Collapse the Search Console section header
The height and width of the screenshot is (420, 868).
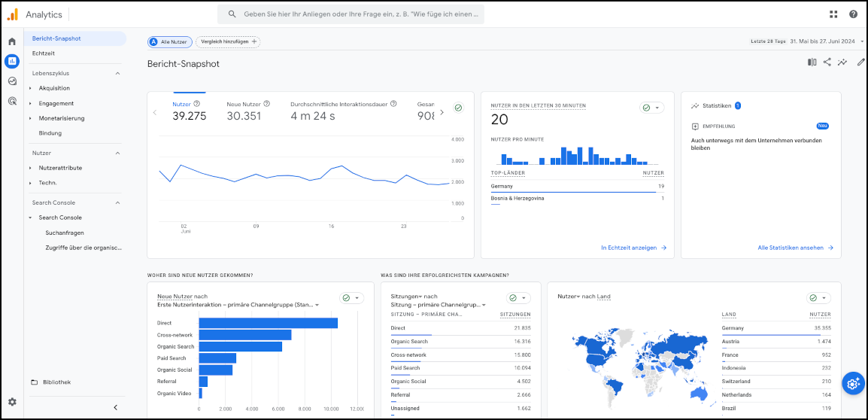(117, 202)
